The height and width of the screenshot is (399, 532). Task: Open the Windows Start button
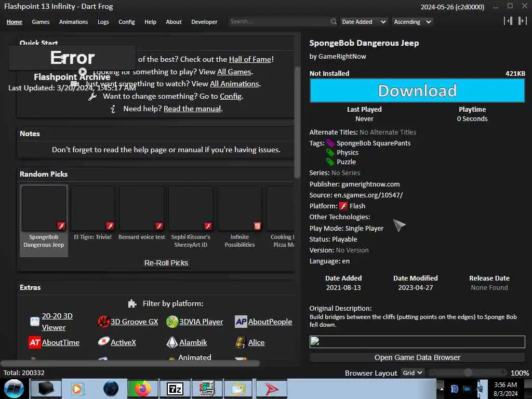(14, 389)
